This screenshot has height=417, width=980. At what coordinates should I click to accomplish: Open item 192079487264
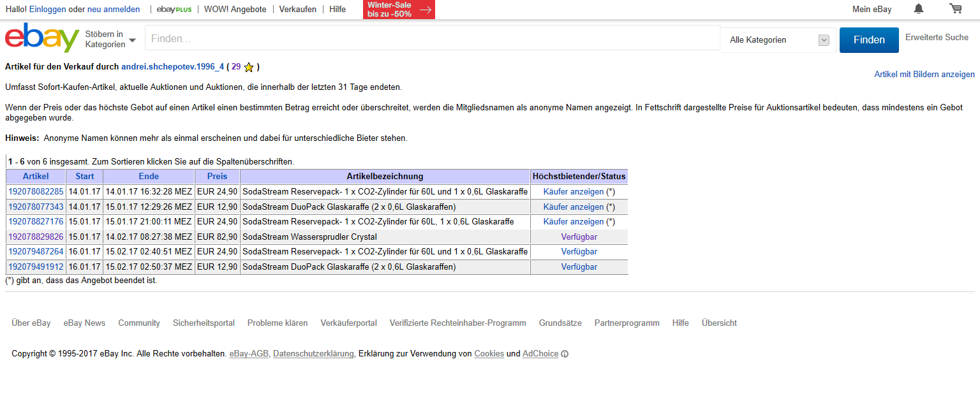coord(36,252)
